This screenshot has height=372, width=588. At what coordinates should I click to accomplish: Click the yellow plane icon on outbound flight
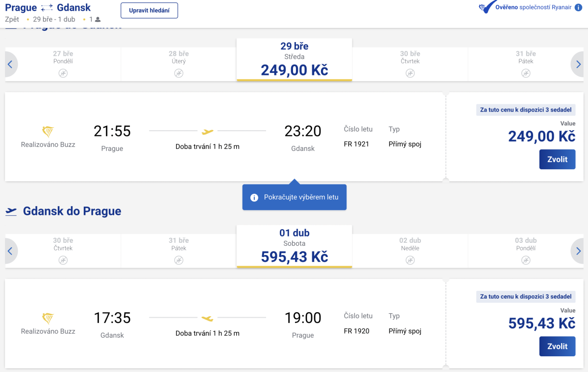[208, 131]
